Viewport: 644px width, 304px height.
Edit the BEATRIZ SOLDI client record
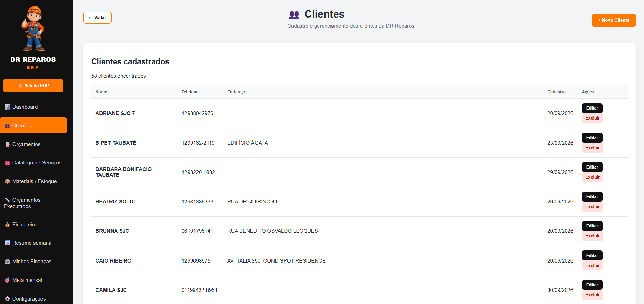click(x=592, y=197)
